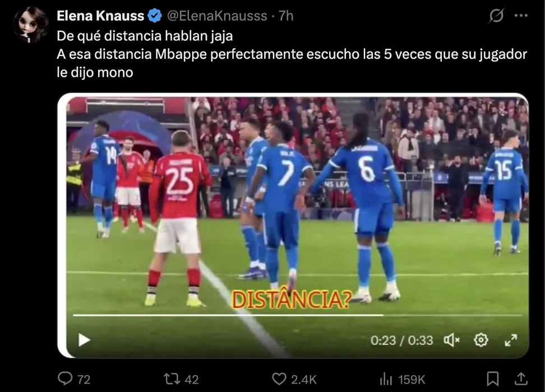Expand video to fullscreen
545x392 pixels.
(x=511, y=340)
